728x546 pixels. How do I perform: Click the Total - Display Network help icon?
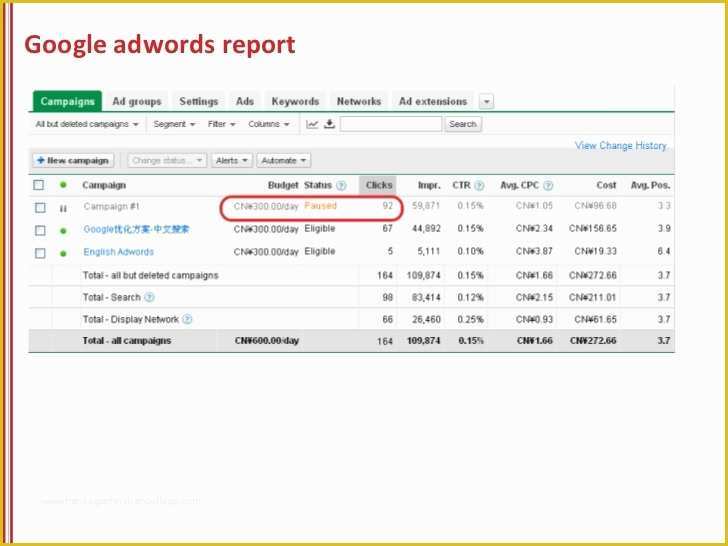coord(187,319)
